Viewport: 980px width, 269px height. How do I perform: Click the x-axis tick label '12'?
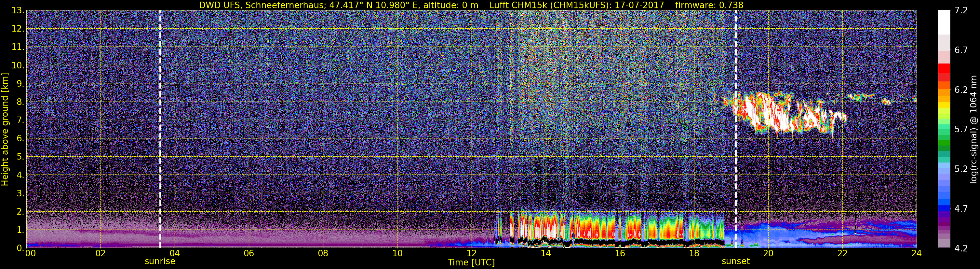click(471, 254)
